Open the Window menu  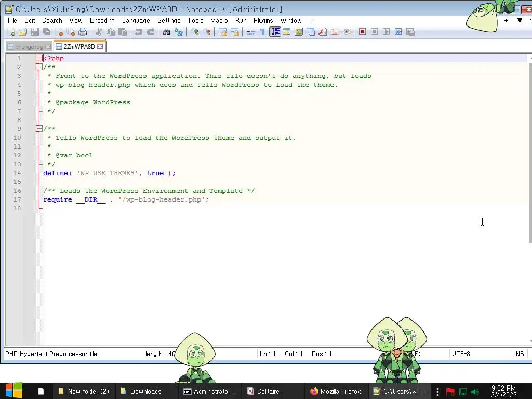(x=291, y=20)
